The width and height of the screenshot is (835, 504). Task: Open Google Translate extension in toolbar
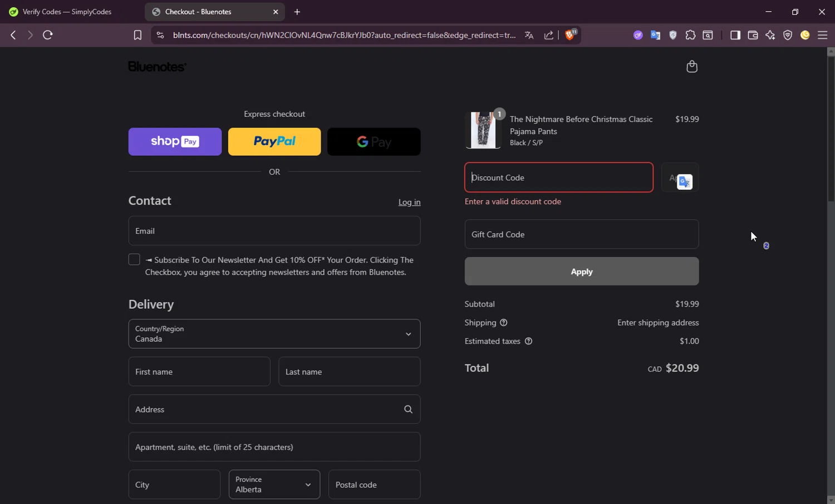click(656, 35)
